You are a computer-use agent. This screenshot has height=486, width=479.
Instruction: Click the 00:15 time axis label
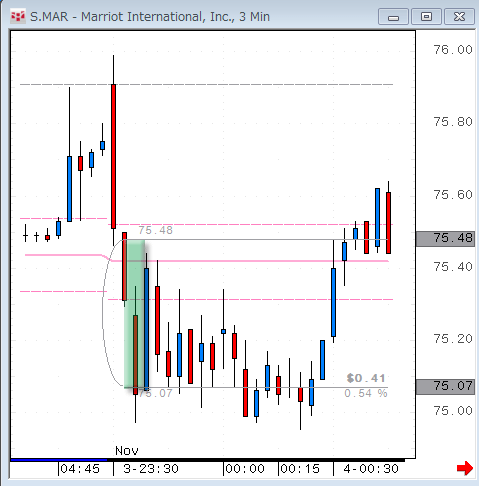click(x=300, y=469)
